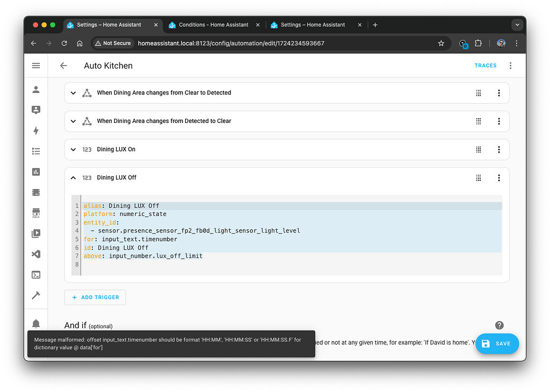Screen dimensions: 550x392
Task: Open the To-do list sidebar icon
Action: (36, 151)
